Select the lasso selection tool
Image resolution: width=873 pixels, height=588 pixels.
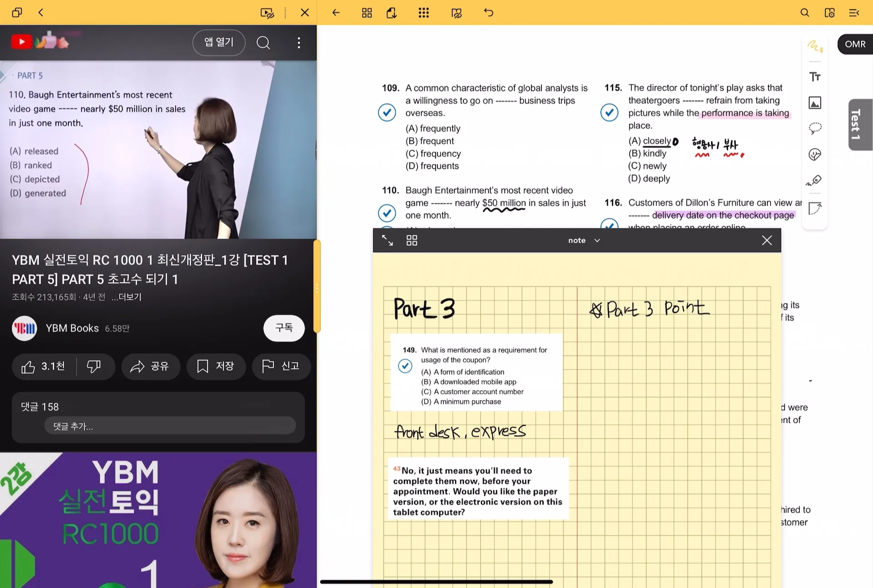(815, 128)
